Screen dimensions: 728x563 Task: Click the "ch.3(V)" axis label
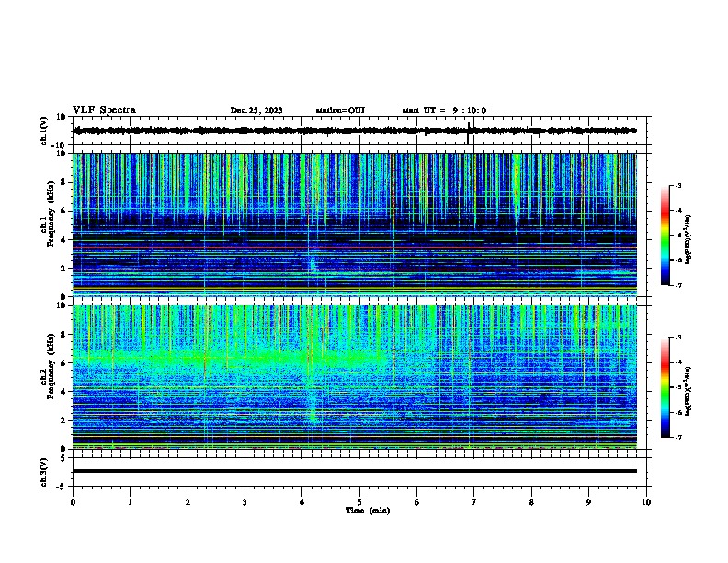44,472
